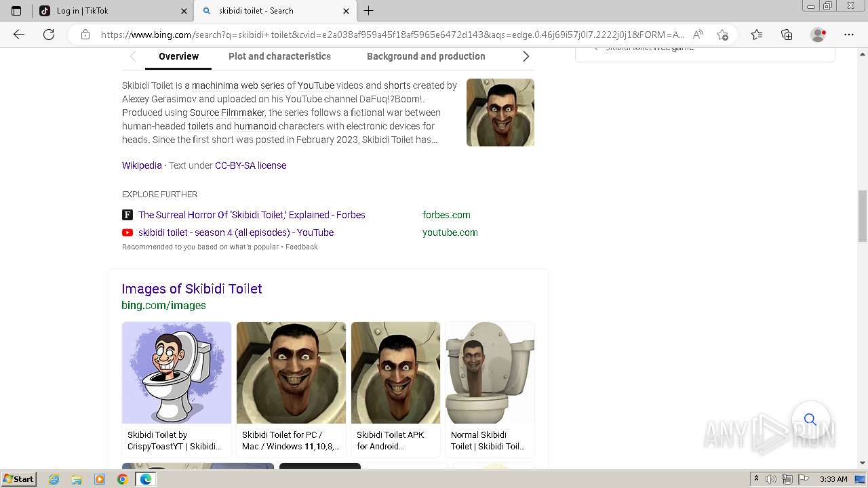Open a new browser tab
868x488 pixels.
coord(368,11)
